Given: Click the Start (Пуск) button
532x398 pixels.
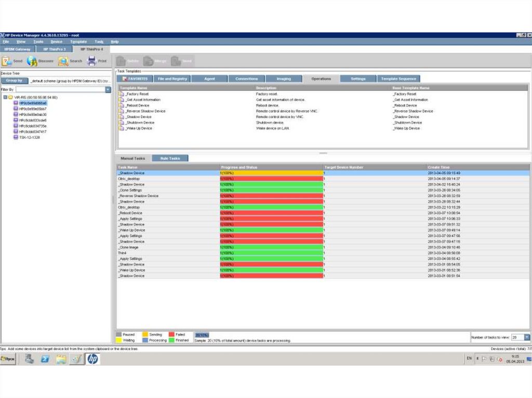Looking at the screenshot, I should (x=8, y=359).
